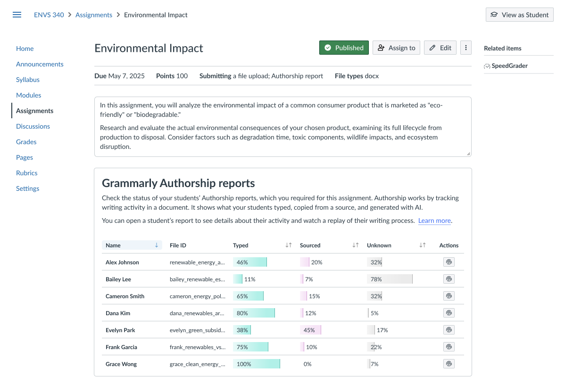Click file ID dana_renewables_ar...
Viewport: 565px width, 392px height.
(x=197, y=313)
